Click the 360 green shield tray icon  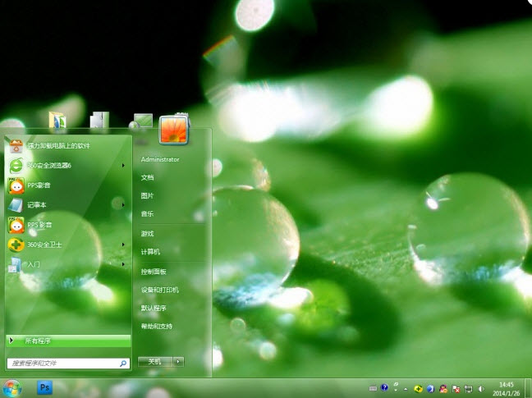point(418,388)
